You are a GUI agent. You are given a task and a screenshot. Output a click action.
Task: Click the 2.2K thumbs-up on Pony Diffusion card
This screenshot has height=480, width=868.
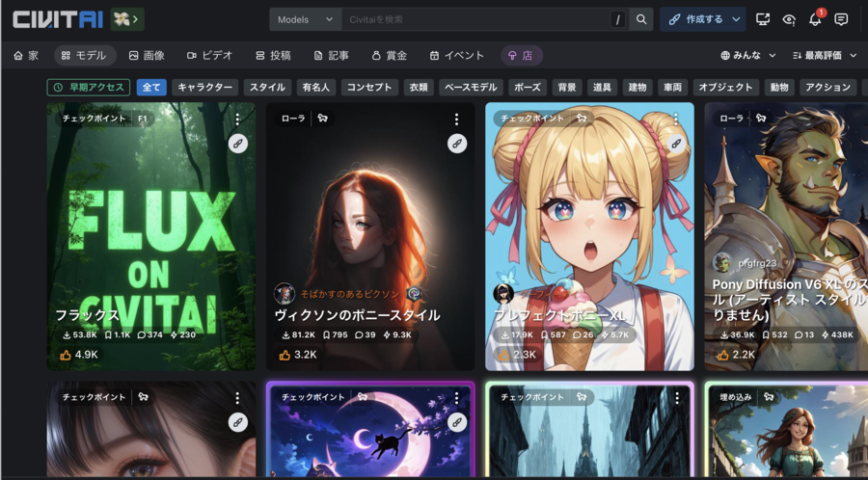click(x=736, y=355)
